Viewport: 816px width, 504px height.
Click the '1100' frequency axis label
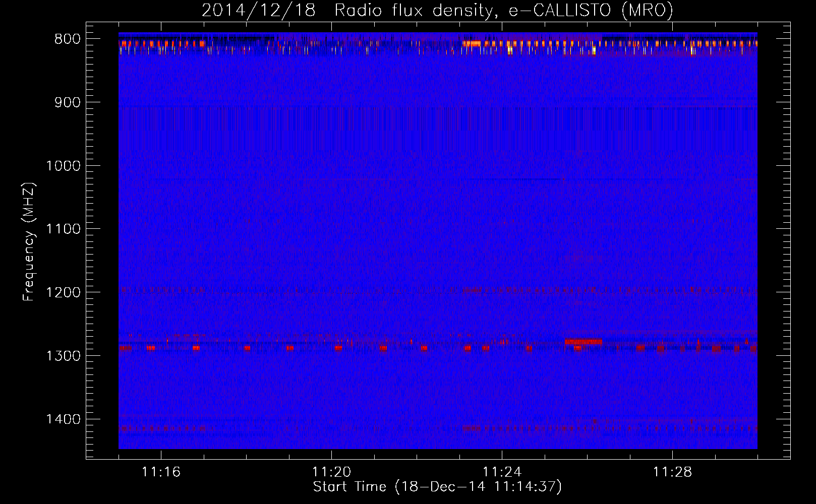(x=63, y=229)
